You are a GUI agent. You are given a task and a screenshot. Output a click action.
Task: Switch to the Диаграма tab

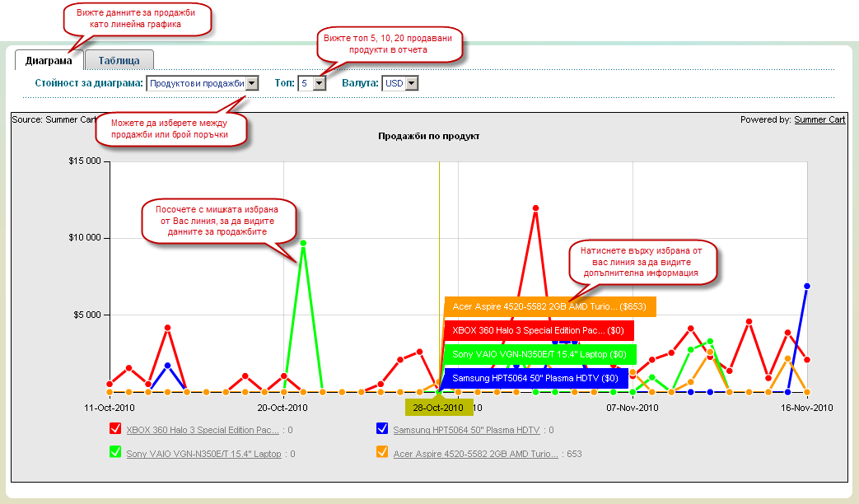point(49,60)
